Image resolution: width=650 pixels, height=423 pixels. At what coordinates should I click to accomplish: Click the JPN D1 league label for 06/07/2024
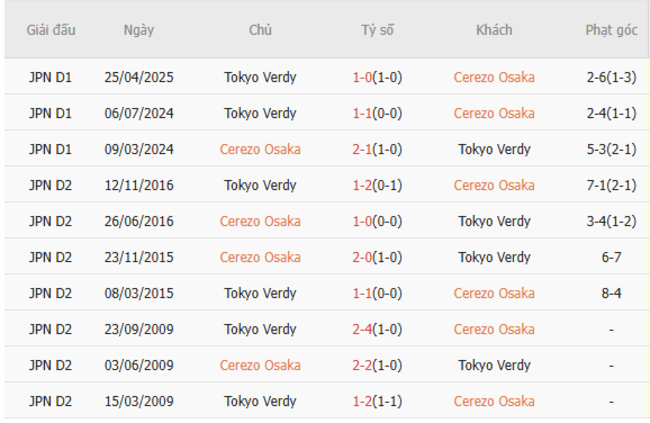pos(50,113)
